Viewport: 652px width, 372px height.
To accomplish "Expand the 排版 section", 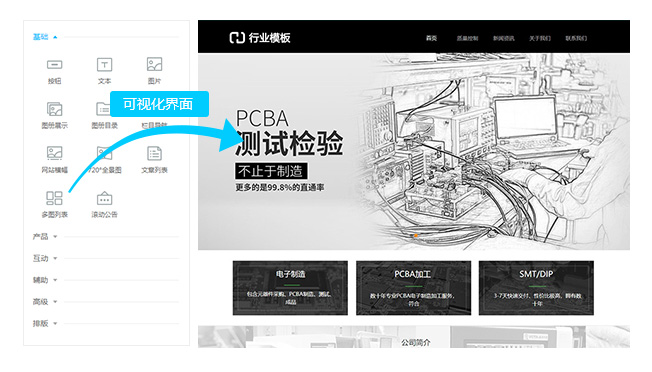I will 45,323.
